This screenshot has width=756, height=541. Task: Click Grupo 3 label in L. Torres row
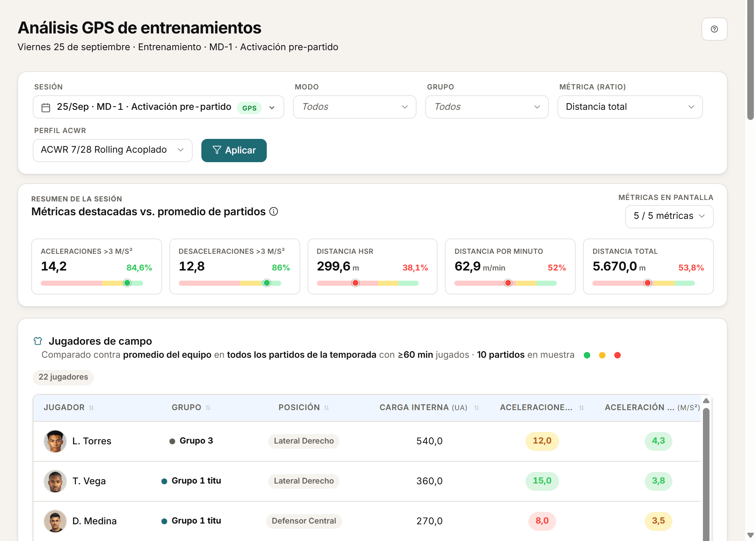point(196,441)
